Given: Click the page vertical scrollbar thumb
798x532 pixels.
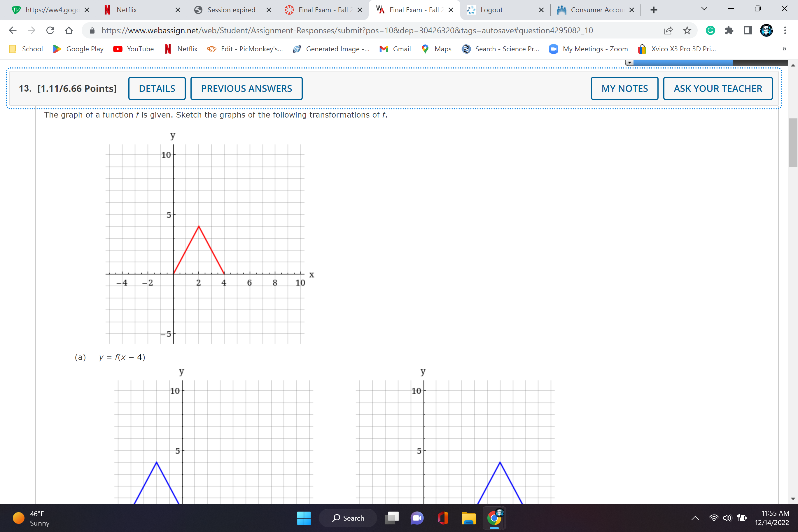Looking at the screenshot, I should click(792, 143).
